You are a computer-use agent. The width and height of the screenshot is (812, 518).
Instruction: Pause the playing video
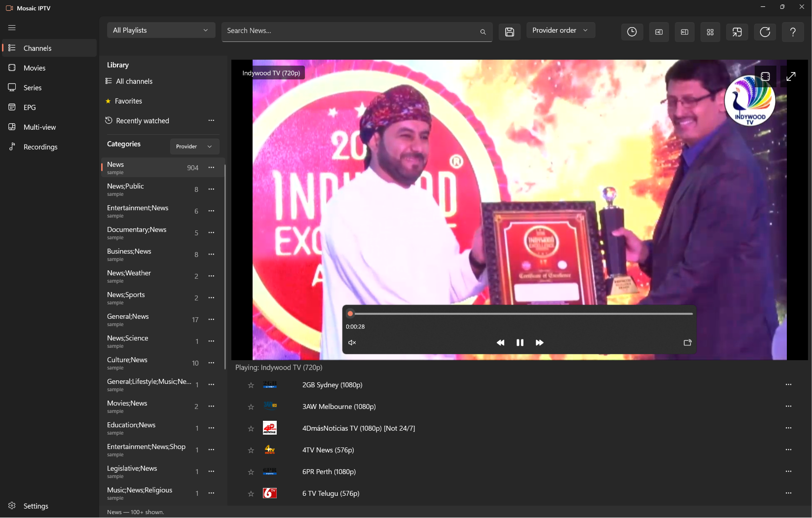tap(520, 342)
